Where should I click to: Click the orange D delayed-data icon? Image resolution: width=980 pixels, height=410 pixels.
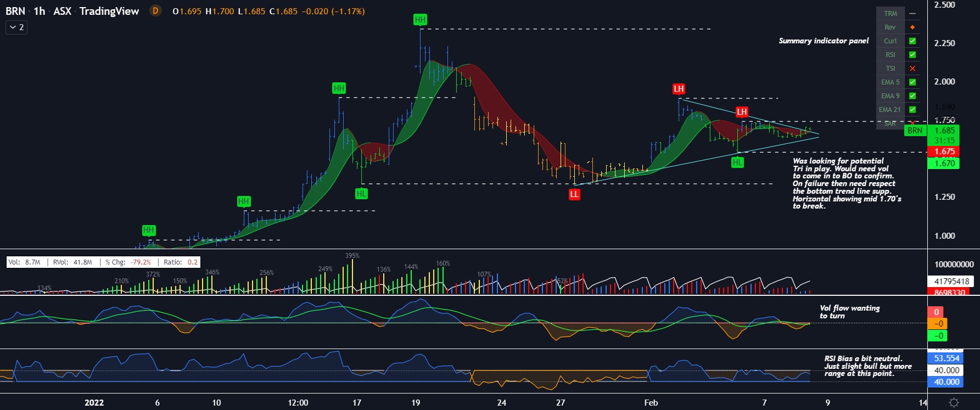(155, 11)
